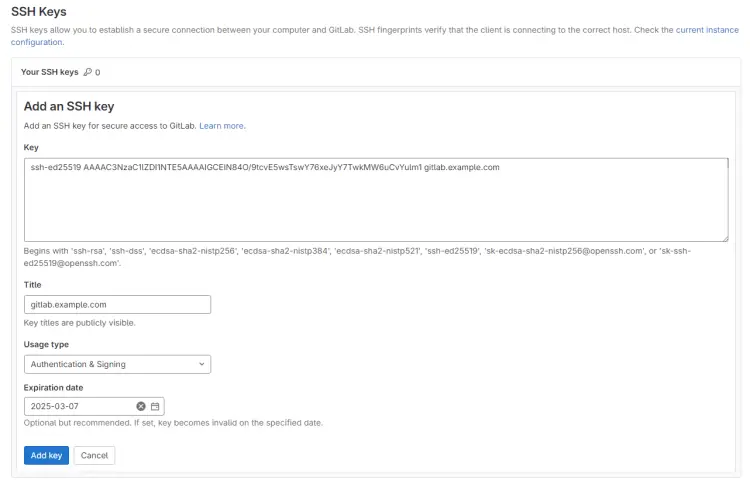Viewport: 750px width, 484px height.
Task: Click the Your SSH keys header text
Action: 49,72
